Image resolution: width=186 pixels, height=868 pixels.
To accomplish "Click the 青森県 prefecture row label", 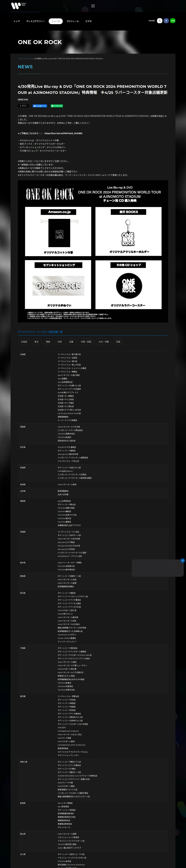I will pos(23,427).
